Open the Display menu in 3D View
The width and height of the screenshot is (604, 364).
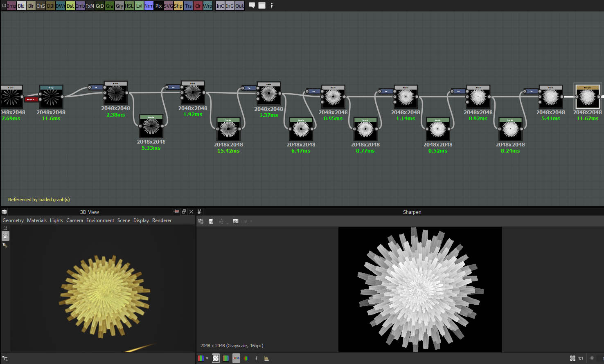(141, 220)
